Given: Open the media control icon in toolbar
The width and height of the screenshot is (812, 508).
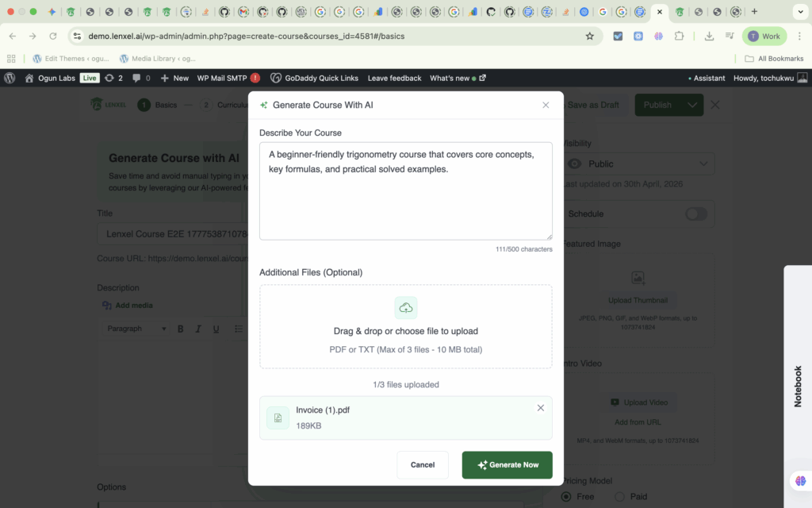Looking at the screenshot, I should tap(730, 37).
